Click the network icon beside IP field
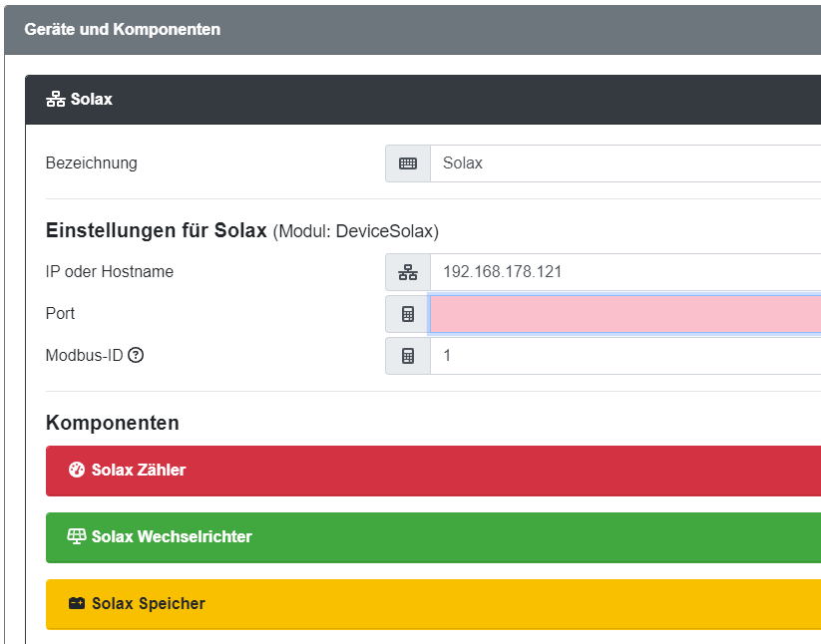Screen dimensions: 821x644 (408, 272)
